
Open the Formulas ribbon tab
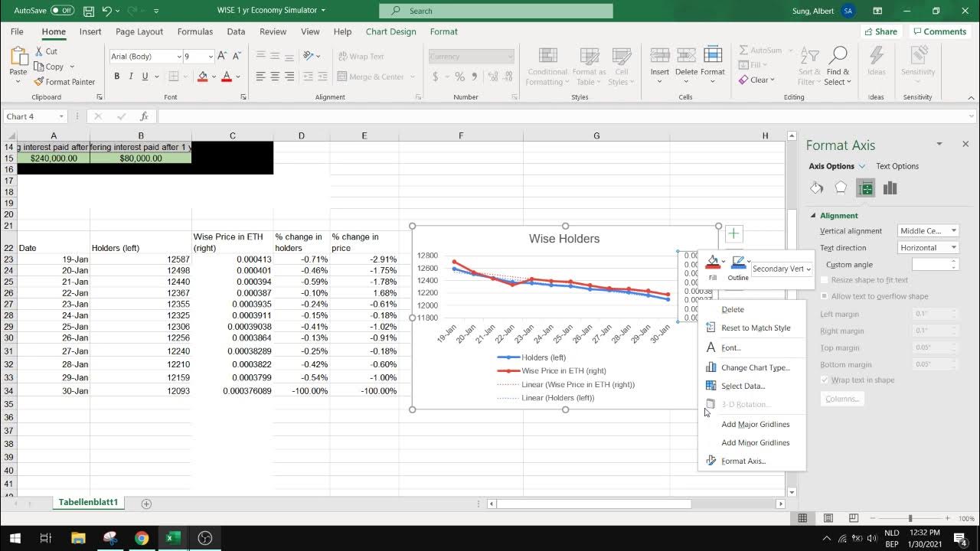click(195, 31)
